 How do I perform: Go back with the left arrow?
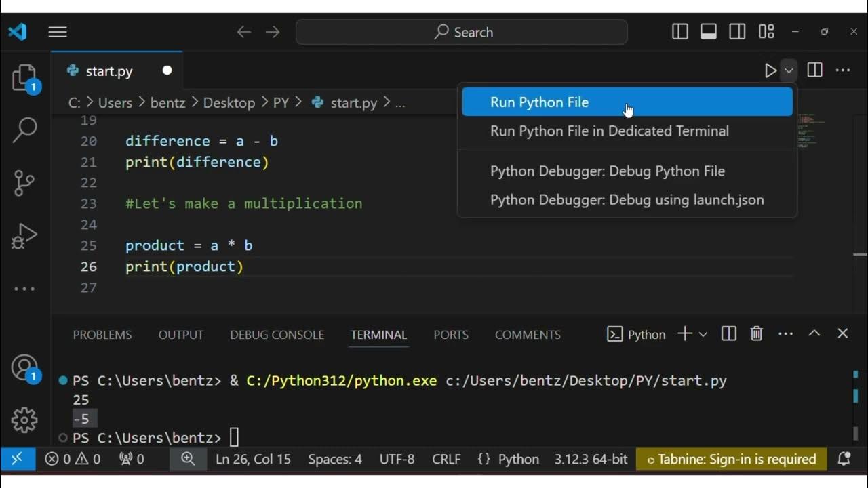pyautogui.click(x=244, y=32)
